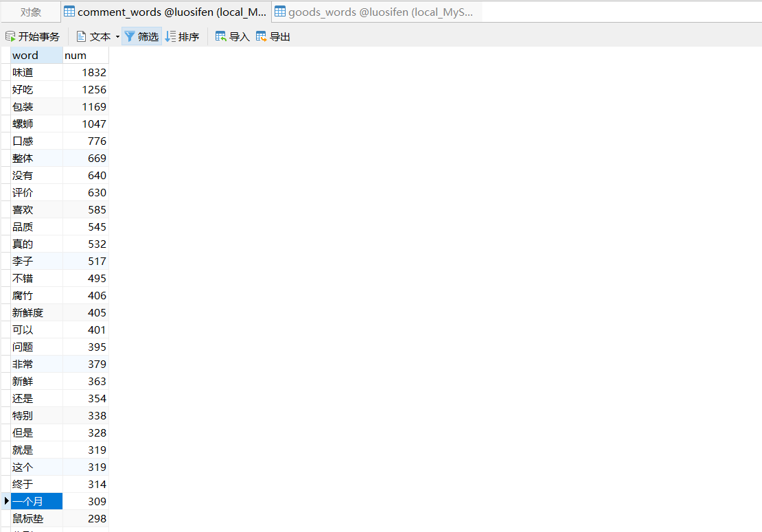Select the cell 问题
Image resolution: width=762 pixels, height=532 pixels.
[36, 347]
